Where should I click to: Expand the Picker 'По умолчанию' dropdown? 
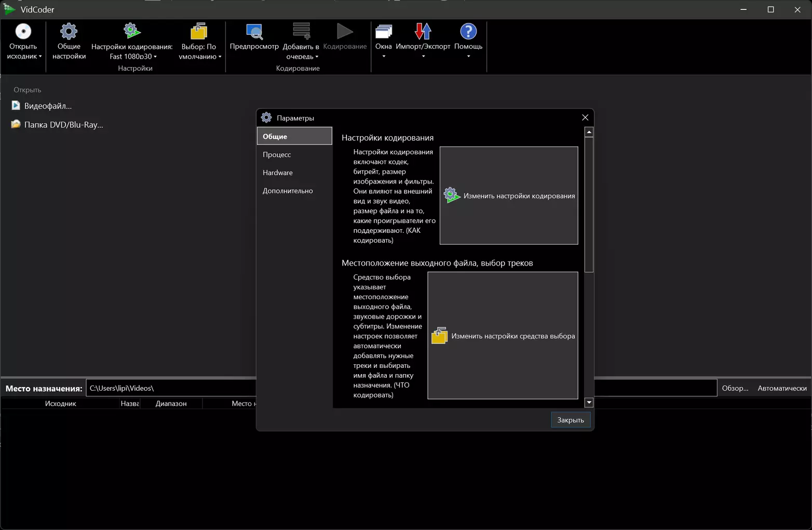coord(220,57)
